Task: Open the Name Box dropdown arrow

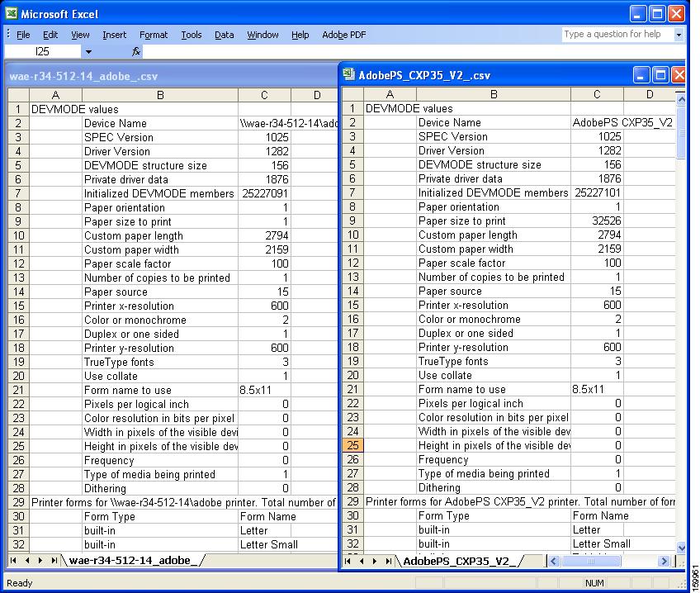Action: [x=88, y=52]
